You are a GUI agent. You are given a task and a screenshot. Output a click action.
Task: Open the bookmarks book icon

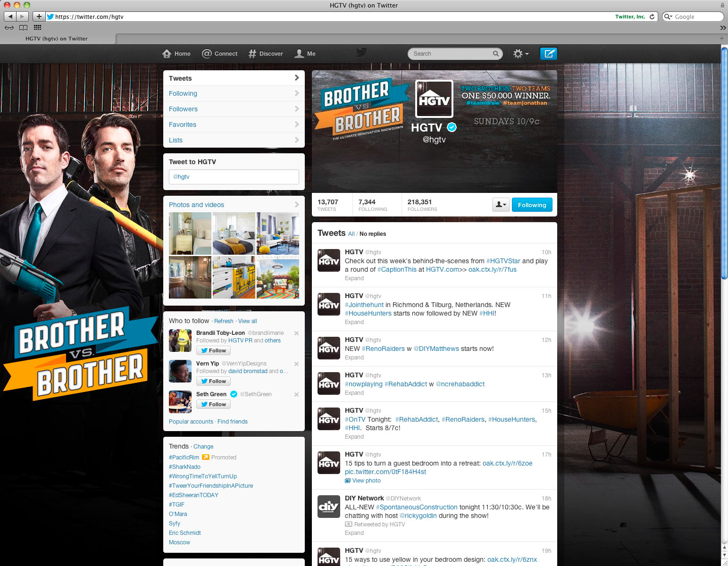pos(23,27)
